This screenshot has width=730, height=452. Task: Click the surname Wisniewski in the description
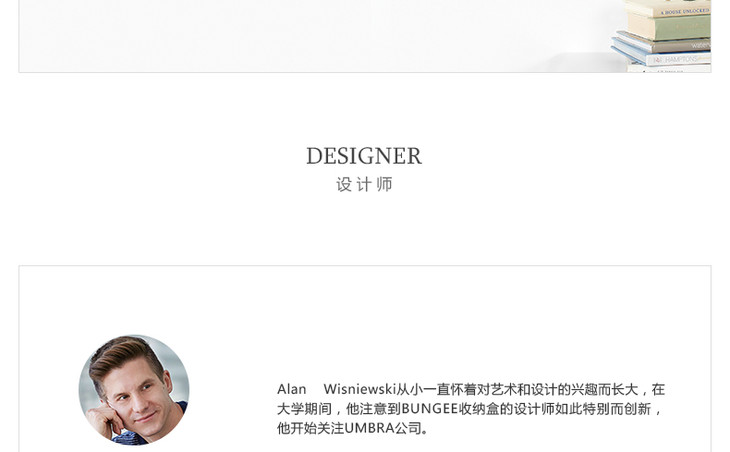tap(360, 389)
